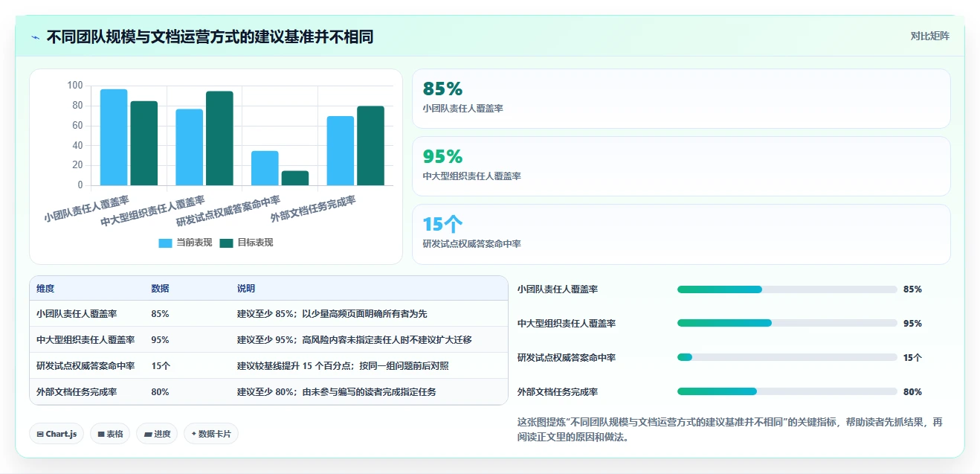Click the 15个 value in the table
Screen dimensions: 980x474
click(x=161, y=366)
